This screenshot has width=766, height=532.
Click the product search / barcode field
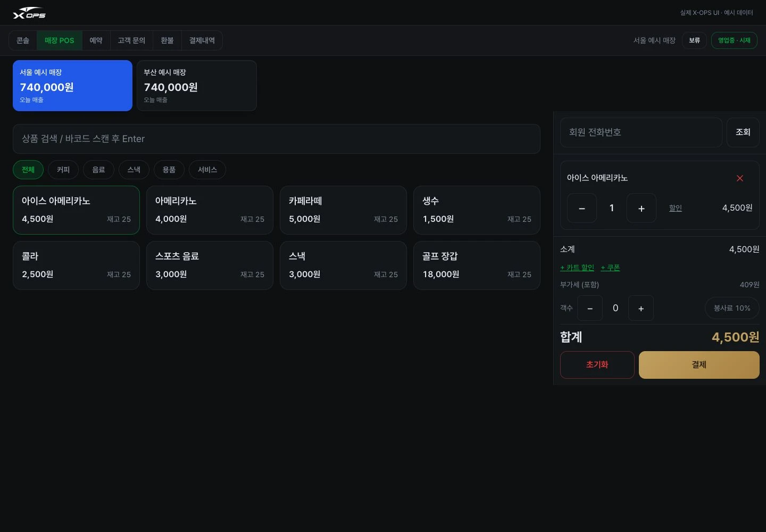(277, 139)
